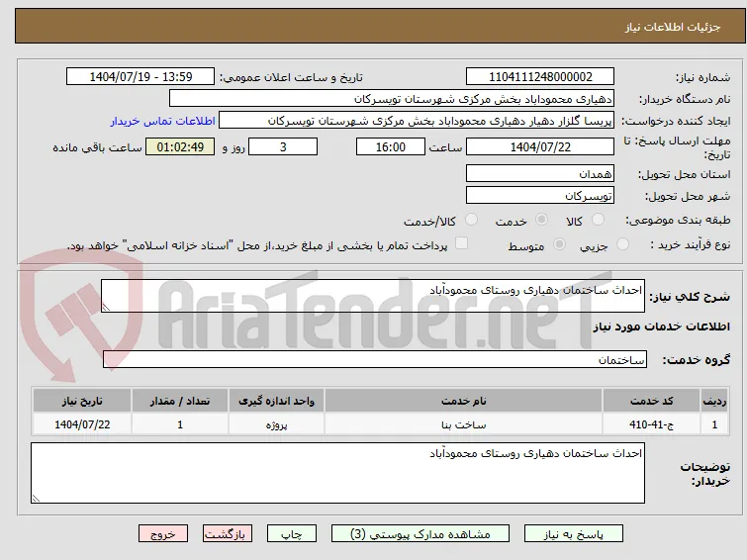Select the کالا radio button
Screen dimensions: 747x560
click(598, 220)
